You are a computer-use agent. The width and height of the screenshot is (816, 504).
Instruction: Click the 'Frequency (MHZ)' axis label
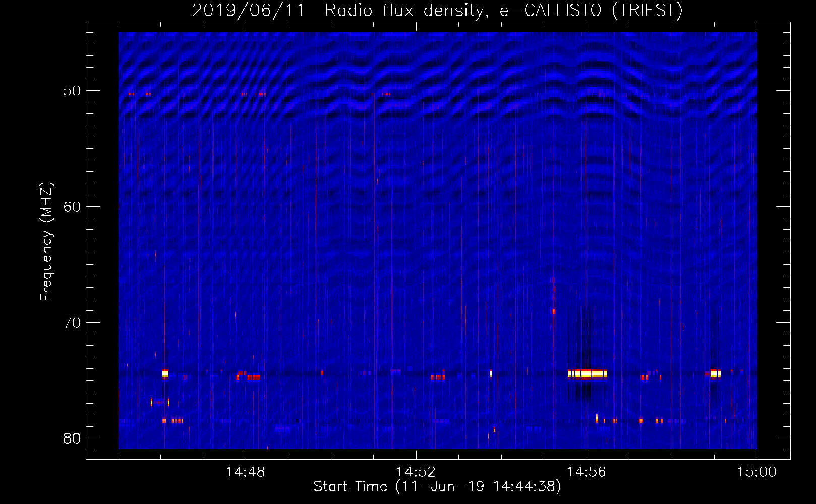(x=46, y=242)
